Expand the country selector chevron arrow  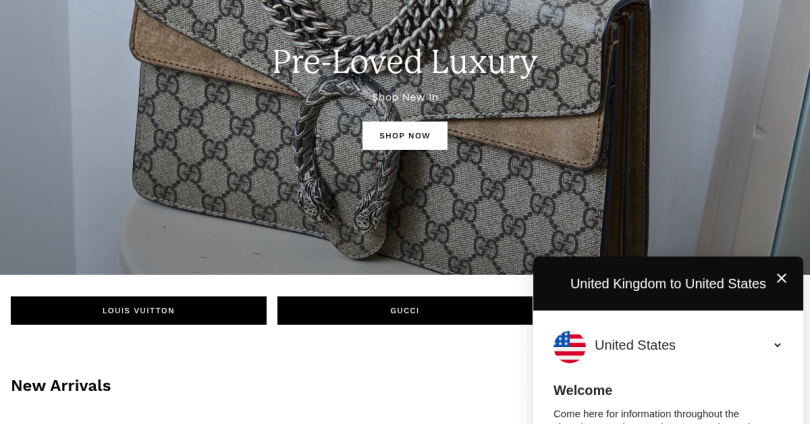point(777,345)
